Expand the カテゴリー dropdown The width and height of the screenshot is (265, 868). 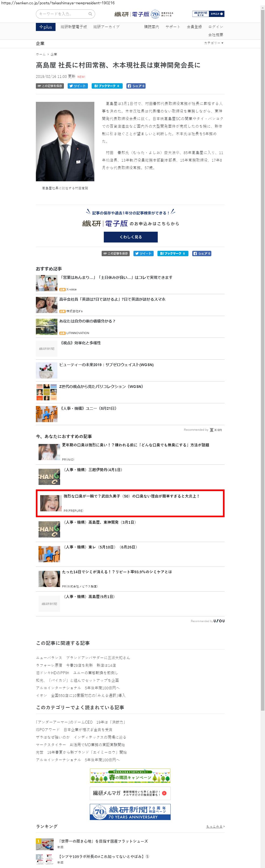pos(214,43)
